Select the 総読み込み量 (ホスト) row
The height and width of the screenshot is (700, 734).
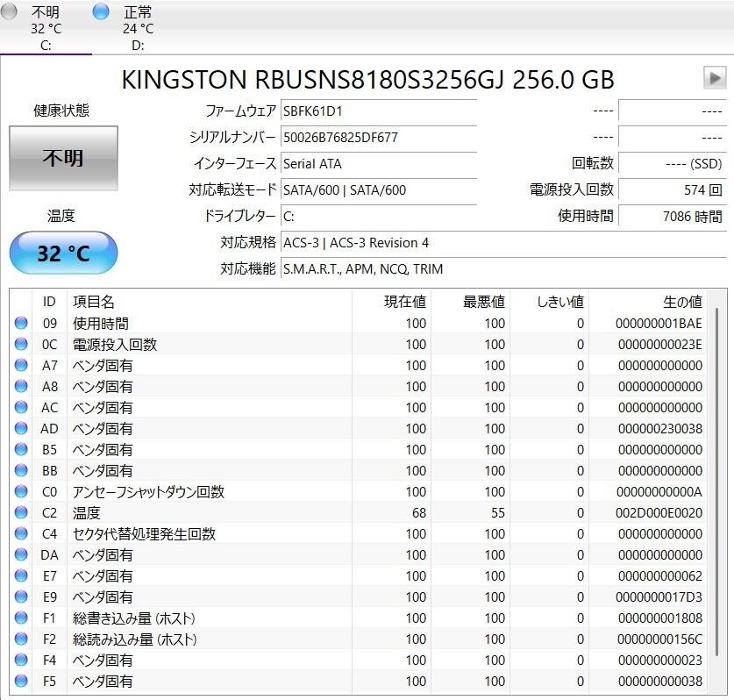click(x=358, y=639)
